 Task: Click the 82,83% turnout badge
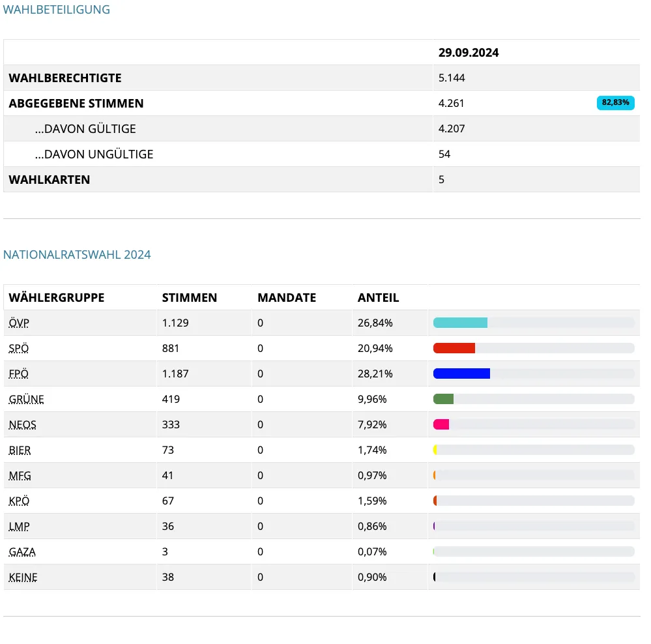[x=615, y=102]
